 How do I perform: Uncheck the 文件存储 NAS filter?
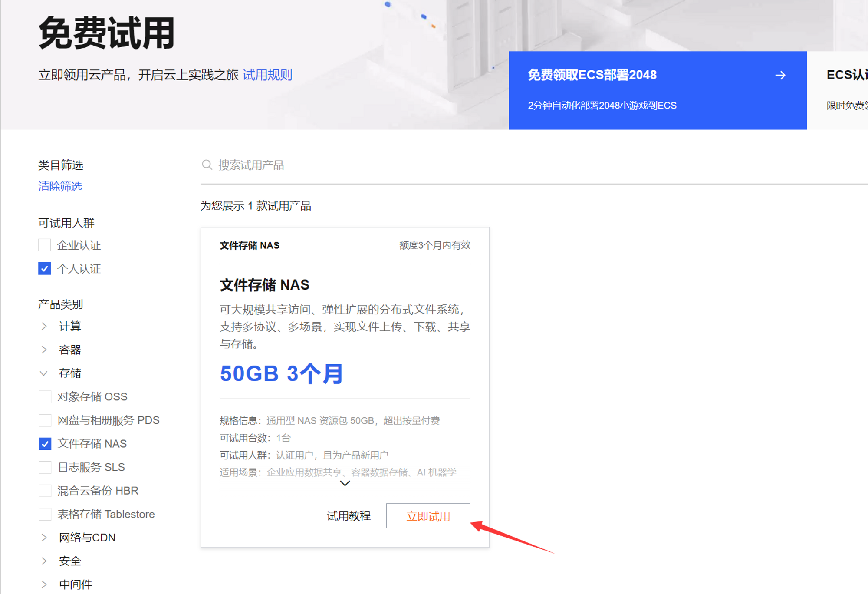pyautogui.click(x=45, y=443)
